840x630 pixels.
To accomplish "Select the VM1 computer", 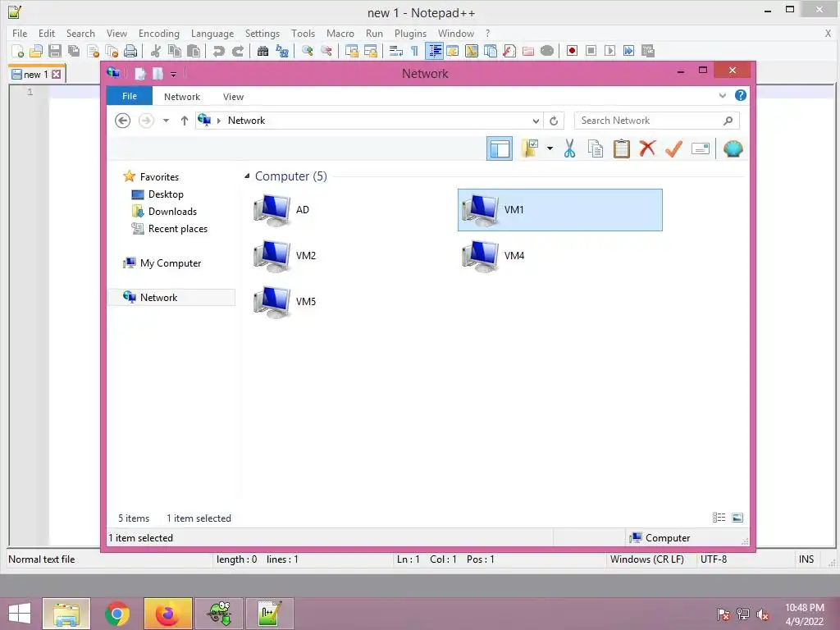I will click(559, 209).
